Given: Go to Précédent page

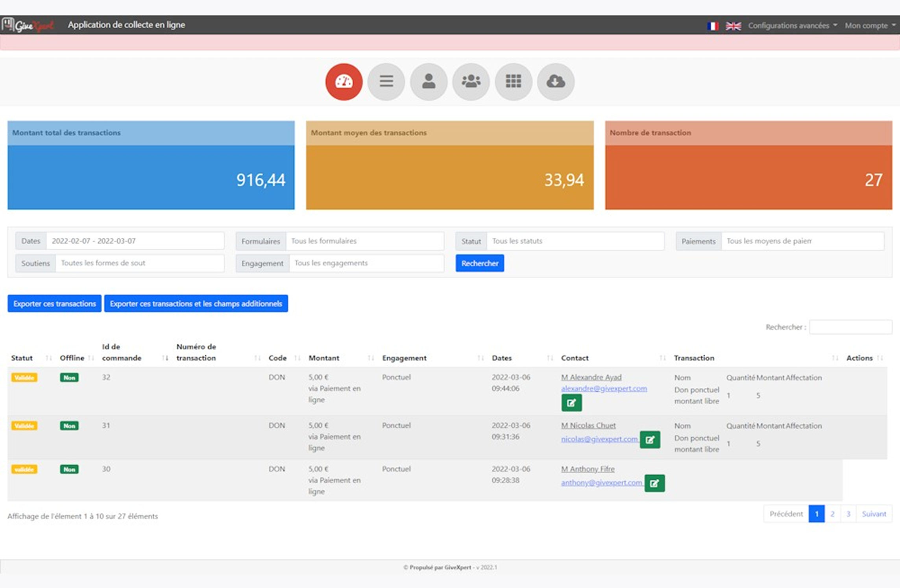Looking at the screenshot, I should [786, 514].
